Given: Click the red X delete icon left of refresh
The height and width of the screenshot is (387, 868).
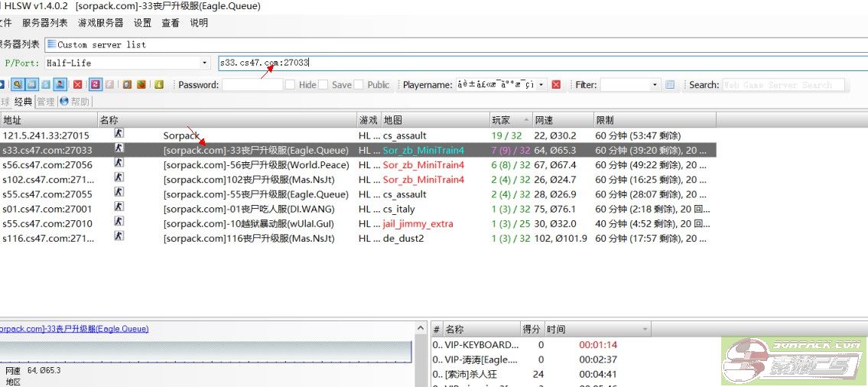Looking at the screenshot, I should point(77,85).
